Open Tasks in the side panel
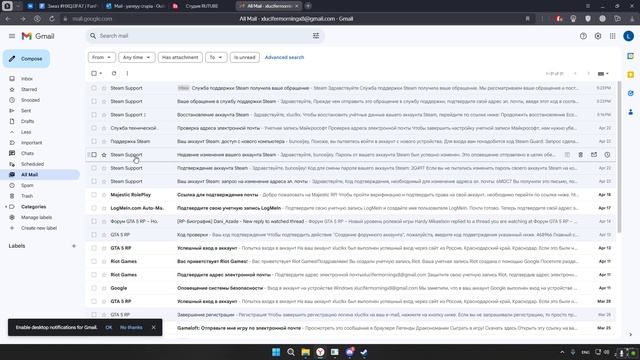 (631, 93)
